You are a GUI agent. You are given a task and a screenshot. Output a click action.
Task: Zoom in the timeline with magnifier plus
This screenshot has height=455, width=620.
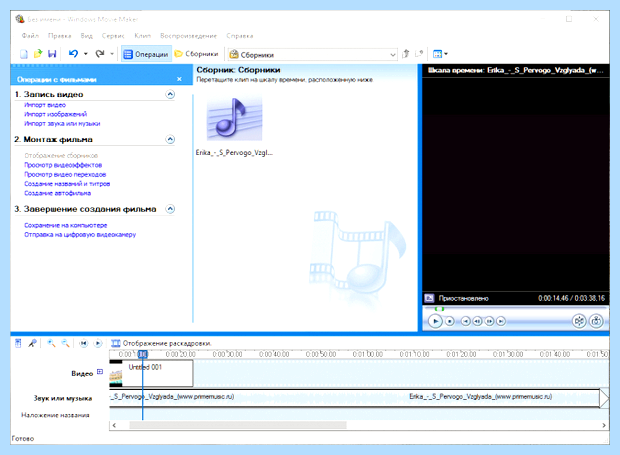(51, 343)
